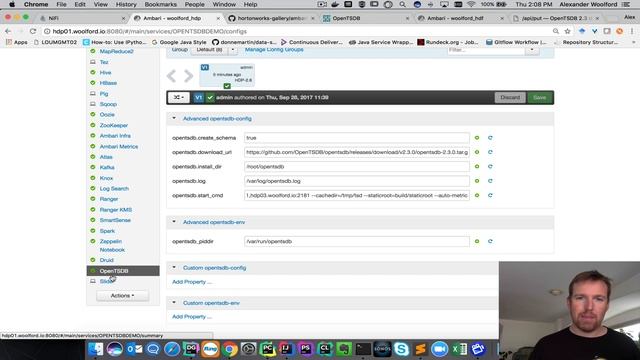640x360 pixels.
Task: Open the Actions dropdown in the sidebar
Action: (x=122, y=296)
